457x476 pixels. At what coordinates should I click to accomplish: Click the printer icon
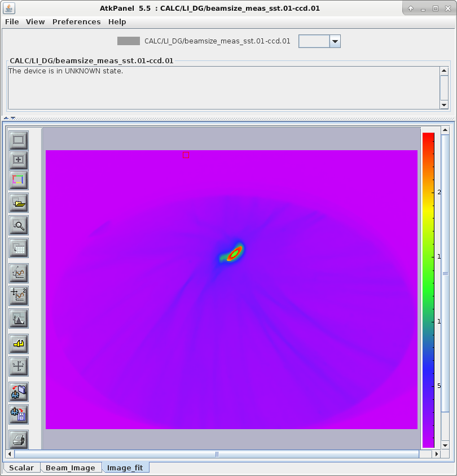pyautogui.click(x=19, y=439)
